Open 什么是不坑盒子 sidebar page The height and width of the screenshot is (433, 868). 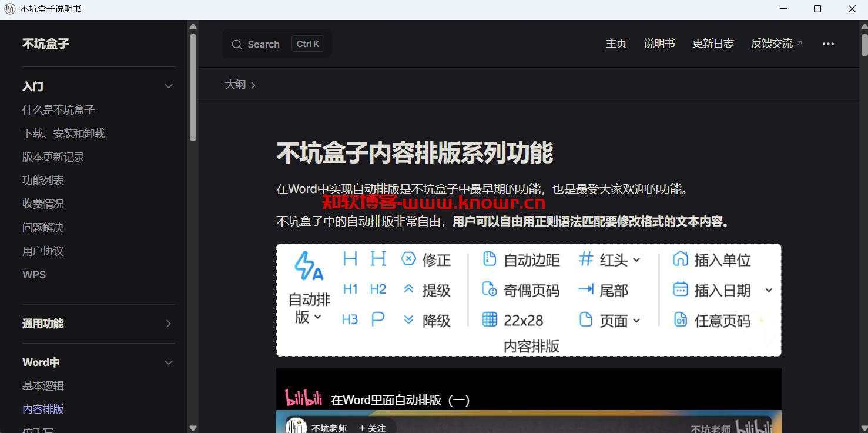(x=58, y=110)
